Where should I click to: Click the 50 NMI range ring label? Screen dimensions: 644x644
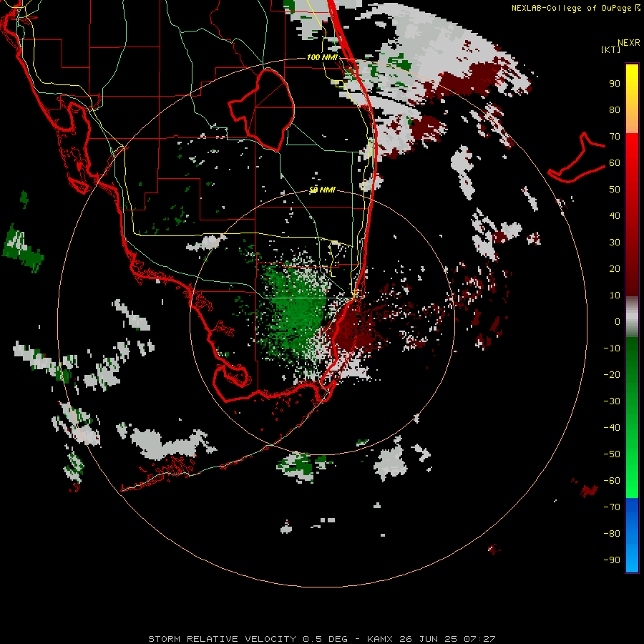tap(322, 190)
